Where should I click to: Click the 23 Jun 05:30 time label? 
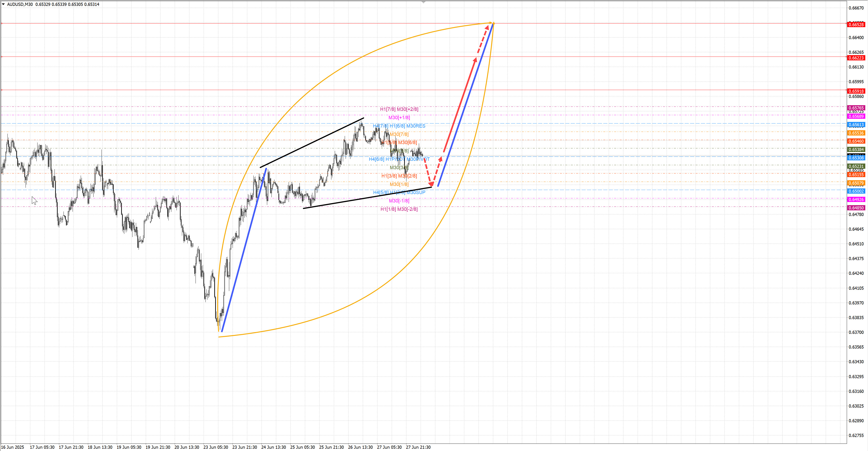click(x=216, y=447)
